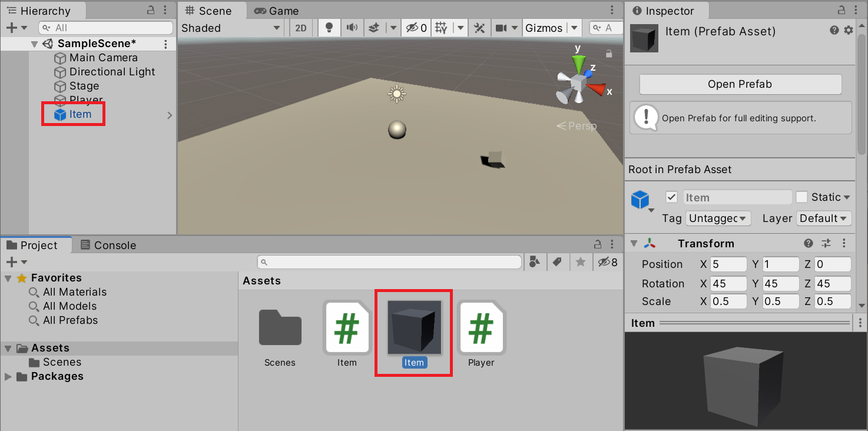Toggle the 2D view mode button
The width and height of the screenshot is (868, 431).
[301, 28]
